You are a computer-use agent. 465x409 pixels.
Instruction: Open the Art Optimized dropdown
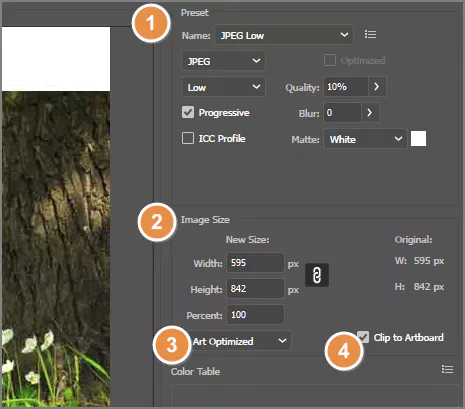239,341
